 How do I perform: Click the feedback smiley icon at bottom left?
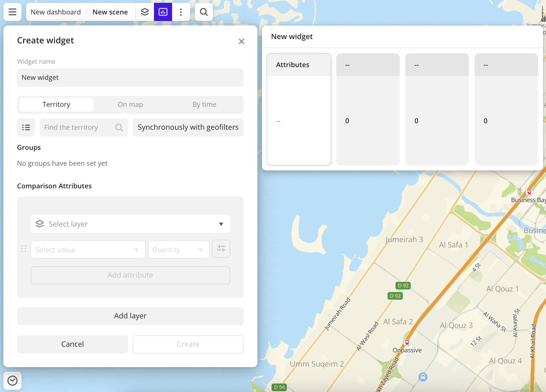click(12, 380)
